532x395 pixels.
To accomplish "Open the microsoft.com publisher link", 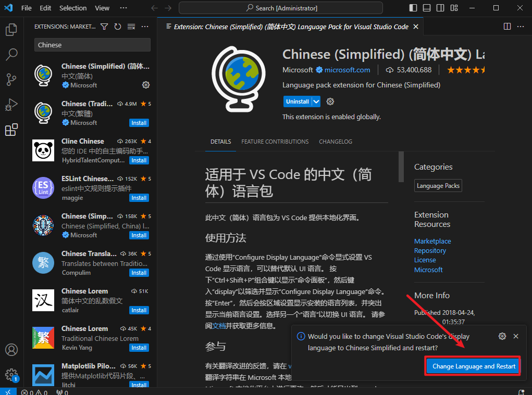I will point(347,70).
